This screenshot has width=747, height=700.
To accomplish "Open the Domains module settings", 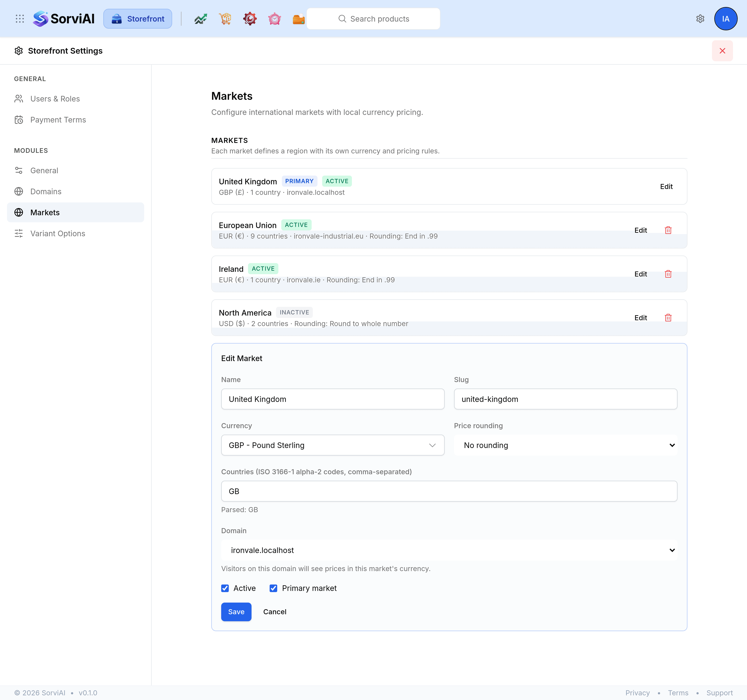I will point(75,192).
